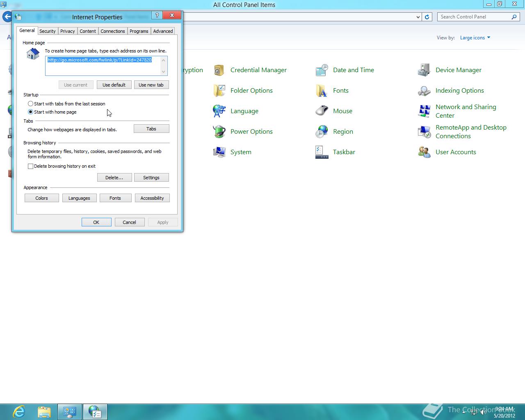
Task: Switch to the Advanced tab
Action: pos(162,31)
